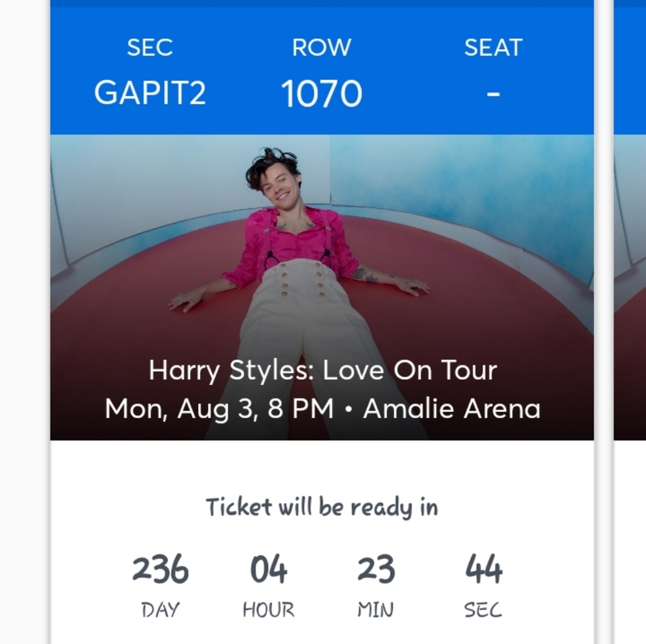The image size is (646, 644).
Task: Select the SEC GAPIT2 label
Action: point(151,92)
